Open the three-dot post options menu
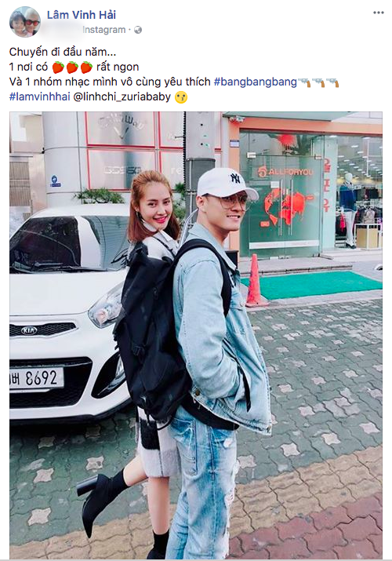 378,13
